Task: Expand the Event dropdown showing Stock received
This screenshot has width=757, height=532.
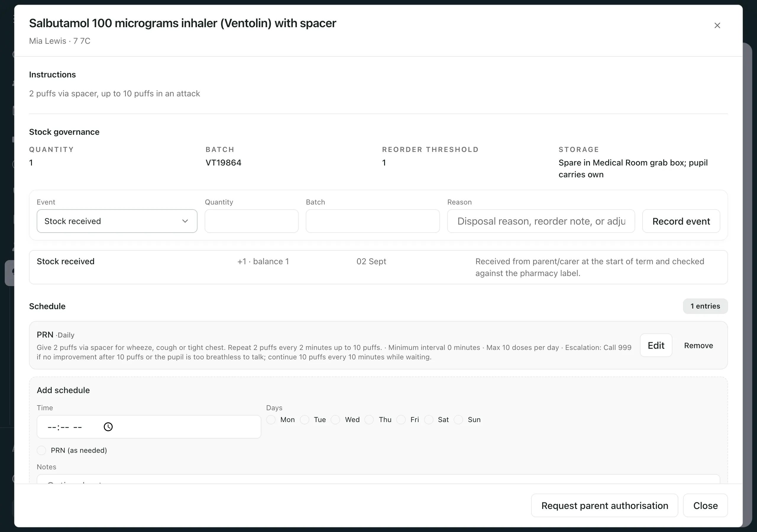Action: [117, 221]
